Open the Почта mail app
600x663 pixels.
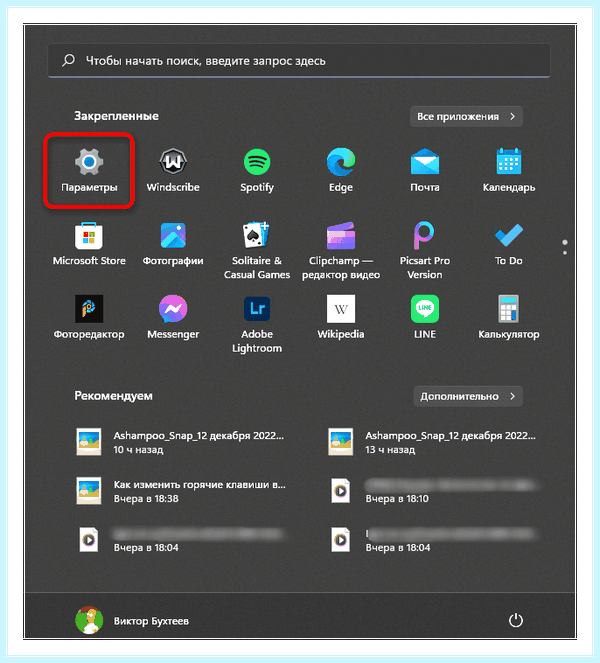(x=425, y=170)
